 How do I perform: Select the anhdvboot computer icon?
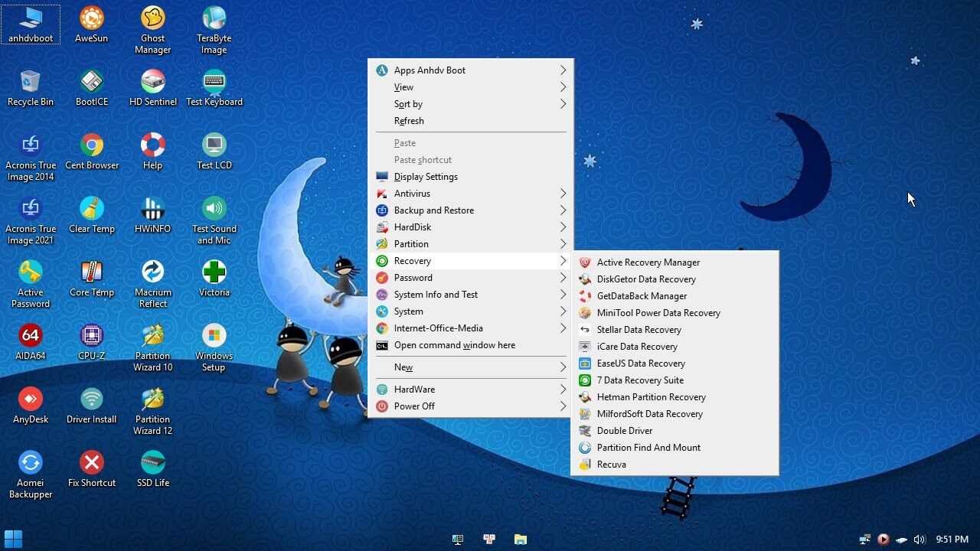pos(31,24)
